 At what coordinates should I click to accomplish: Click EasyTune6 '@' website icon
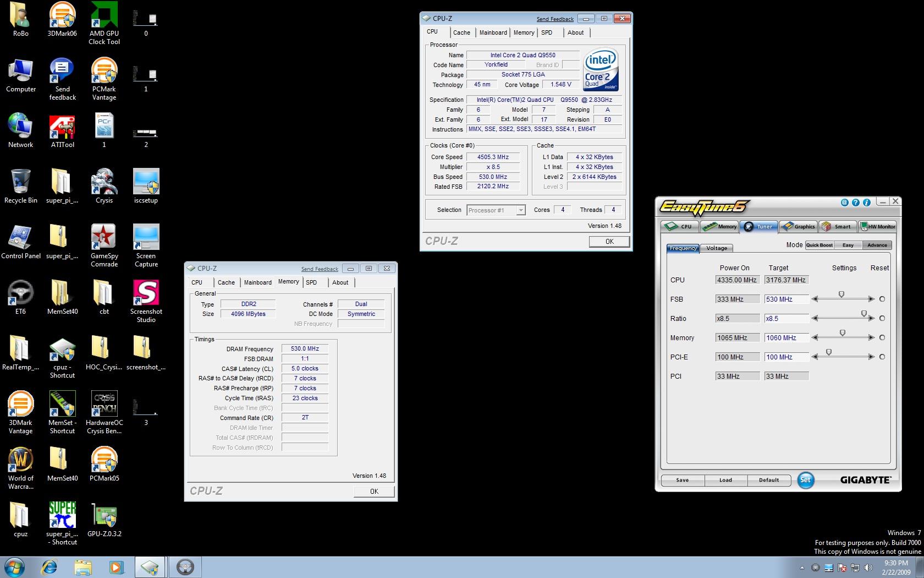[x=844, y=203]
